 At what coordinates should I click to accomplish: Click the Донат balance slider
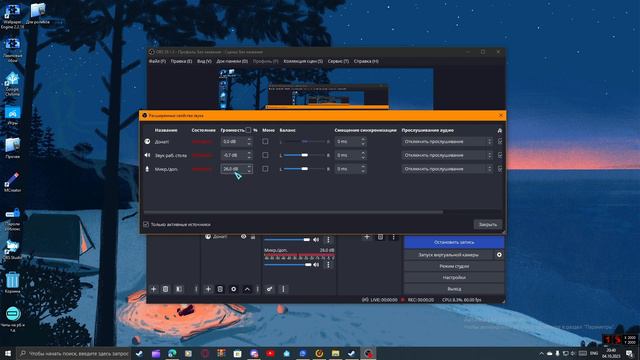(x=304, y=142)
